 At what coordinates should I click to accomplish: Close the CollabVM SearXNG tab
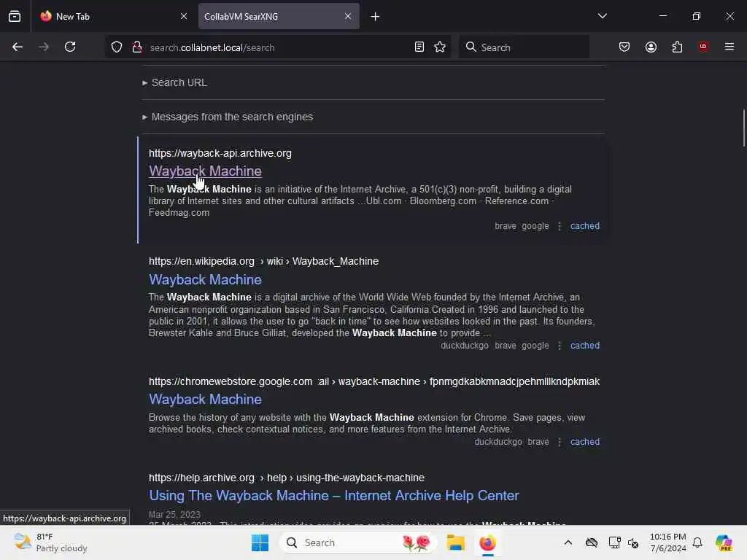[348, 16]
